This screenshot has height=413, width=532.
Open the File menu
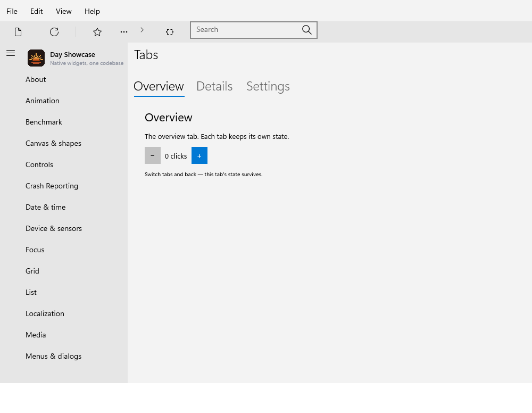click(x=12, y=11)
